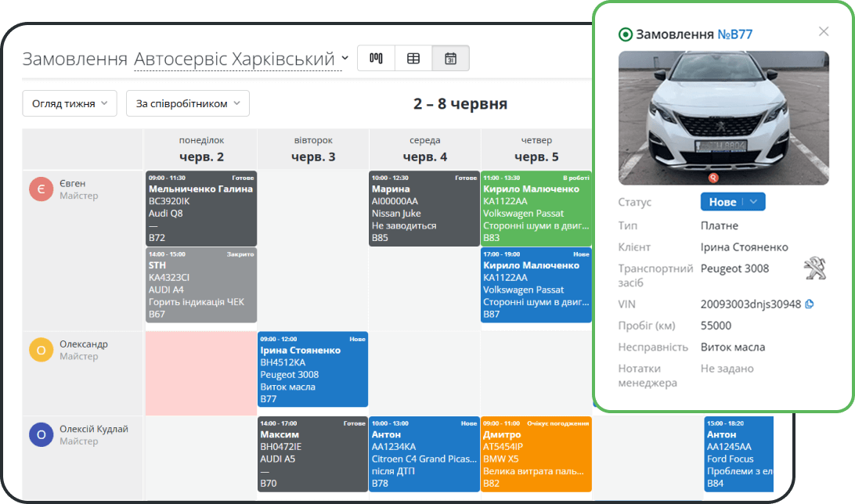Switch to table list view icon
855x504 pixels.
point(413,59)
